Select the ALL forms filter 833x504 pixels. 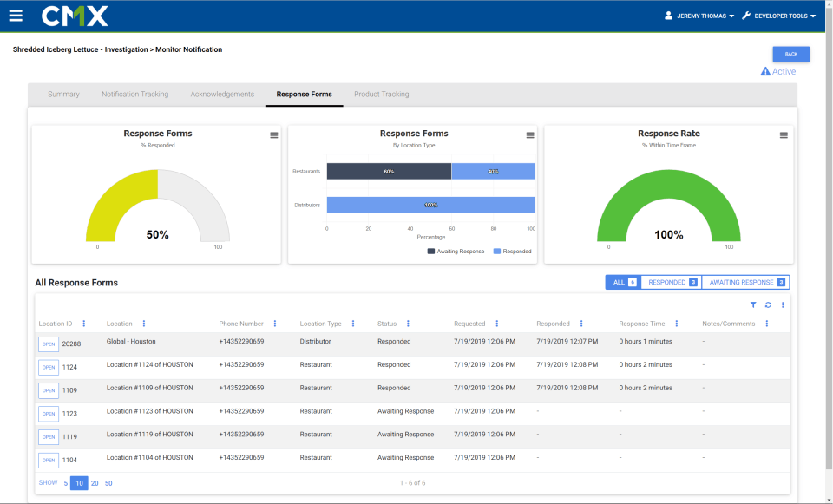click(623, 282)
